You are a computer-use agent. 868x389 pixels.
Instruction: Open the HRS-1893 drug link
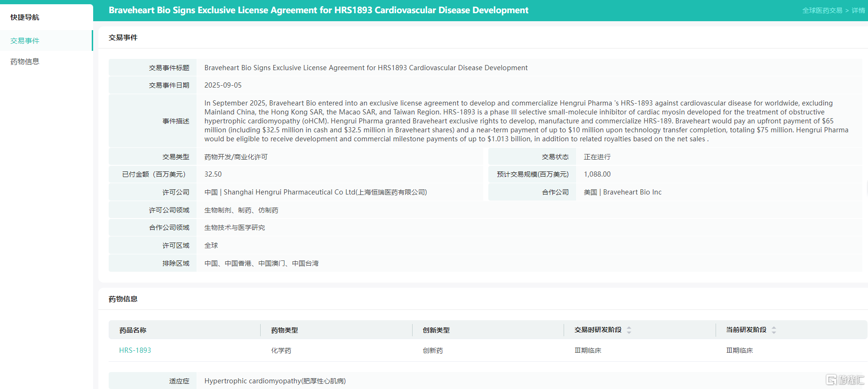pyautogui.click(x=135, y=350)
